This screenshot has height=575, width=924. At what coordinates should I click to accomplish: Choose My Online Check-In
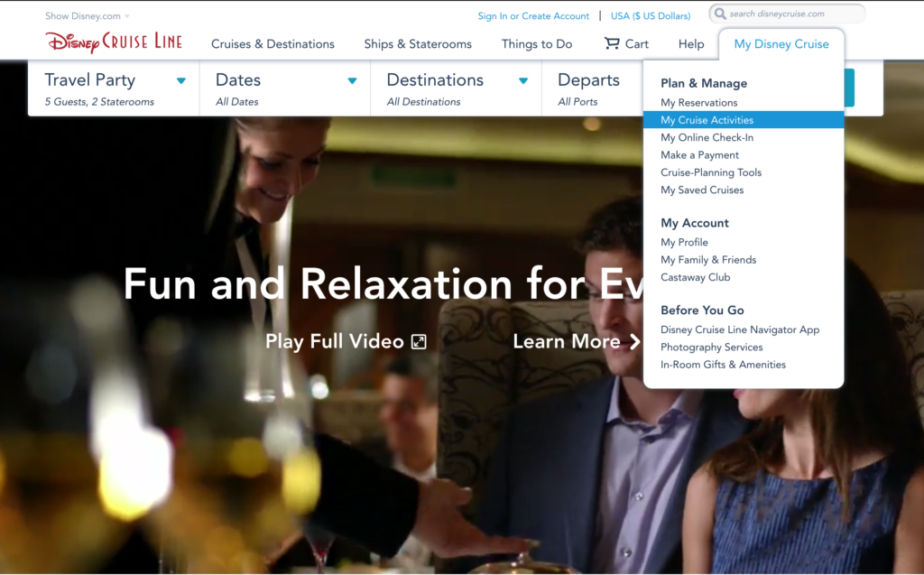(x=707, y=137)
